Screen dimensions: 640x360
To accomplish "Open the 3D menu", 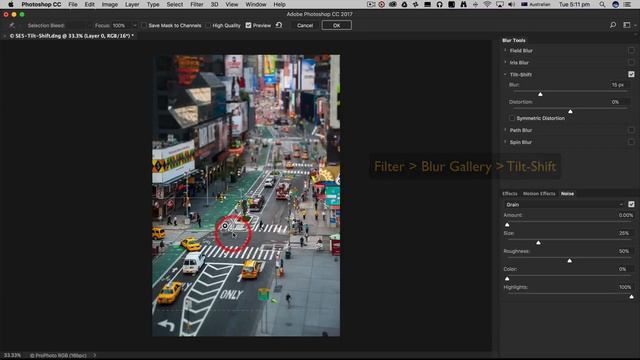I will (x=214, y=4).
